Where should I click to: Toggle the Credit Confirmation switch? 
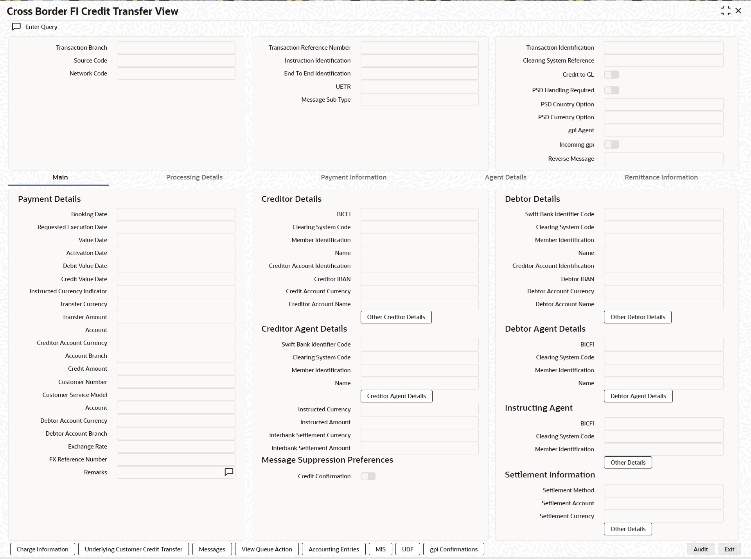click(368, 476)
